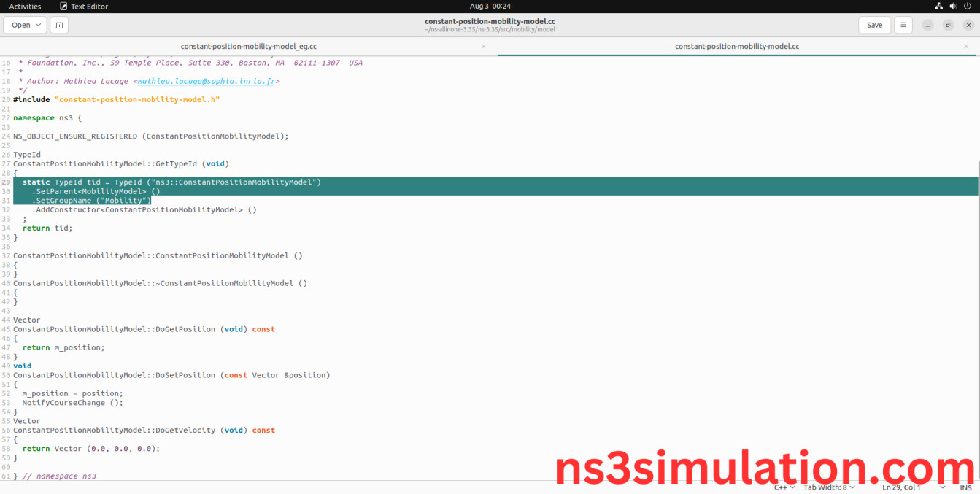Open the hamburger menu next to Save
Screen dimensions: 980x494
coord(903,24)
